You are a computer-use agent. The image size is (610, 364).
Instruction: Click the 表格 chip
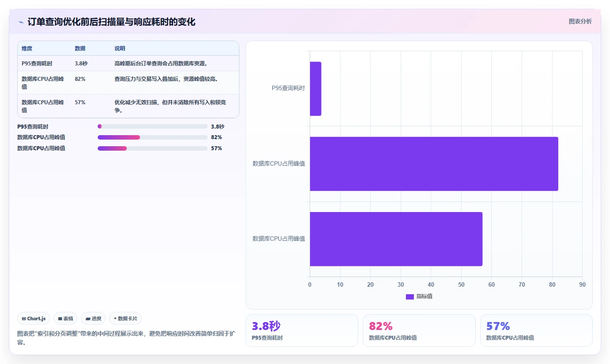tap(65, 318)
